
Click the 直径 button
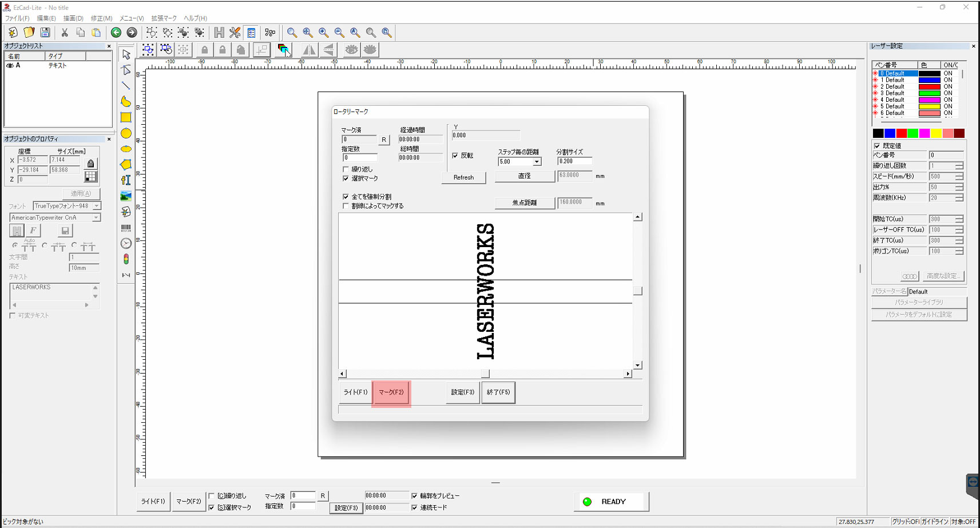525,176
